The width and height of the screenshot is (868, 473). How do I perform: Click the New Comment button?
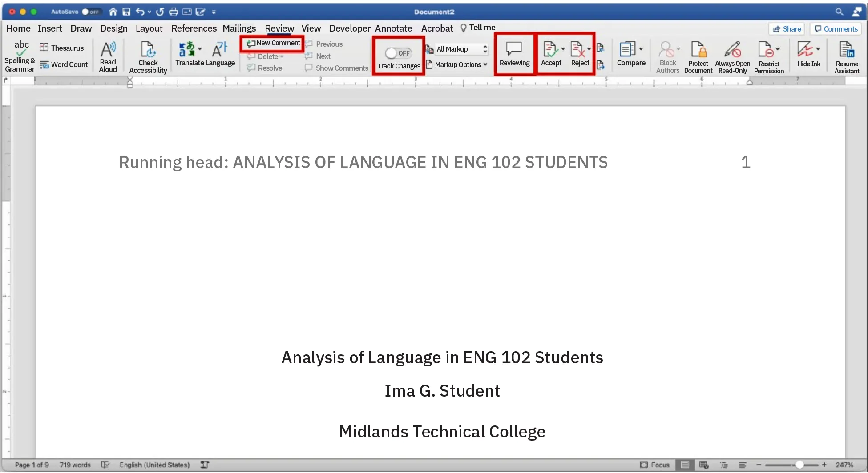pyautogui.click(x=272, y=43)
